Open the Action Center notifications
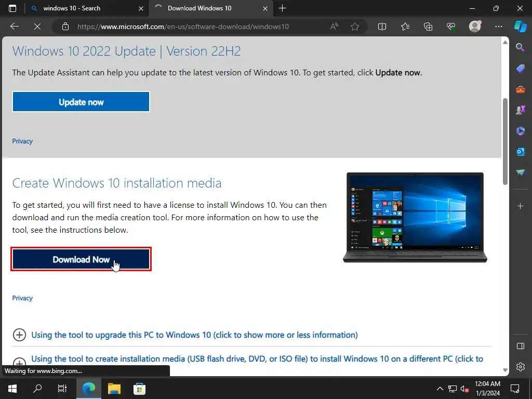This screenshot has height=399, width=532. point(515,389)
